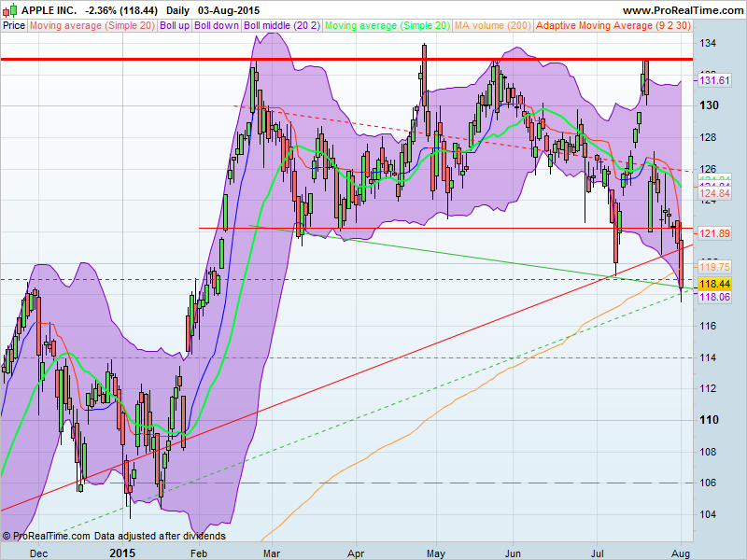747x560 pixels.
Task: Click the Aug label on time axis
Action: [681, 553]
